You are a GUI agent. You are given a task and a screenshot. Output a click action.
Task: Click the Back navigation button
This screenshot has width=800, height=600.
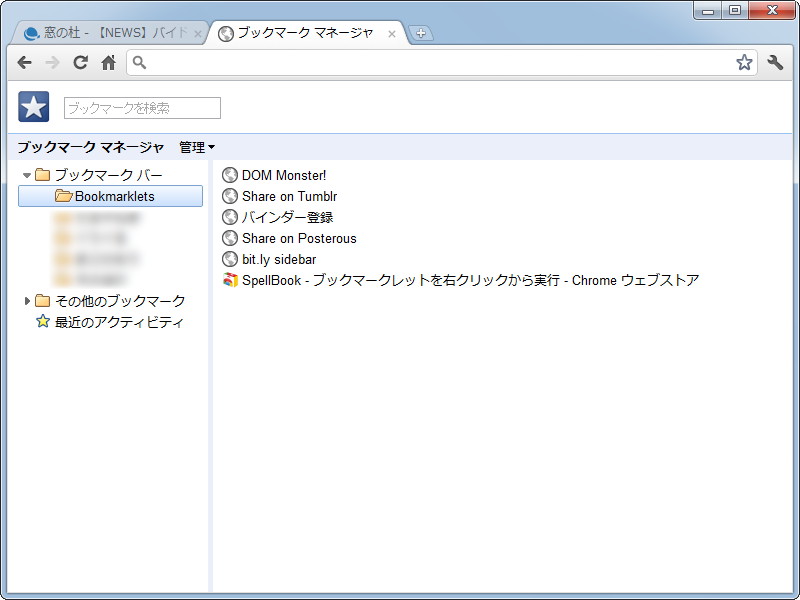(24, 62)
